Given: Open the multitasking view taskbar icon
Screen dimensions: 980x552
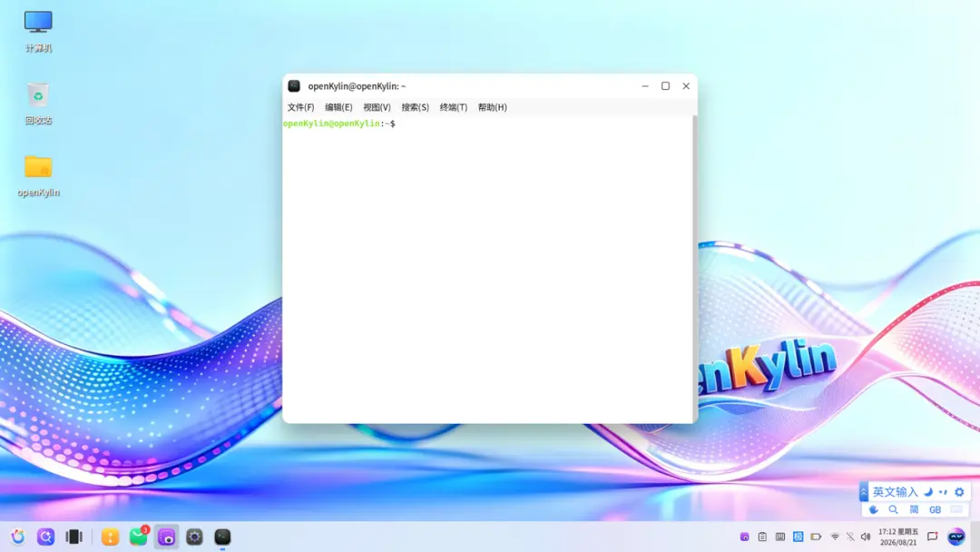Looking at the screenshot, I should 73,537.
